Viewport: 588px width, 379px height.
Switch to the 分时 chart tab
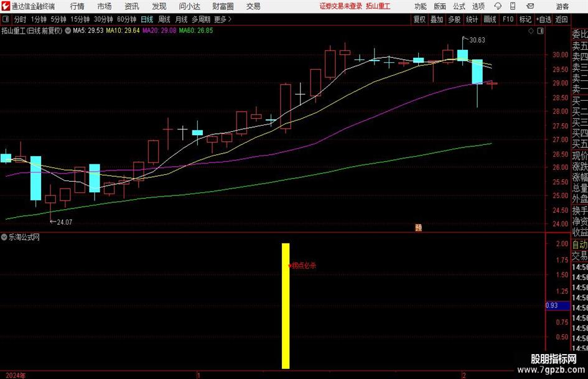[x=20, y=19]
